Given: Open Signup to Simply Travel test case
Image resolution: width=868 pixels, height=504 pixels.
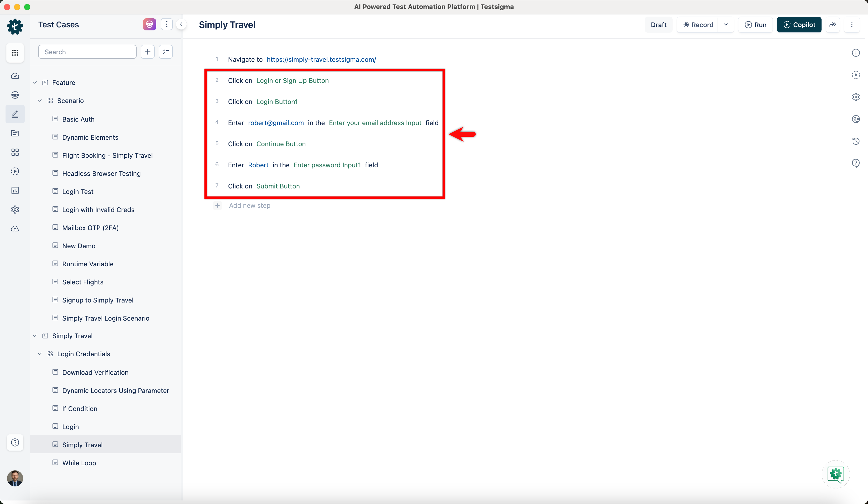Looking at the screenshot, I should (x=98, y=300).
